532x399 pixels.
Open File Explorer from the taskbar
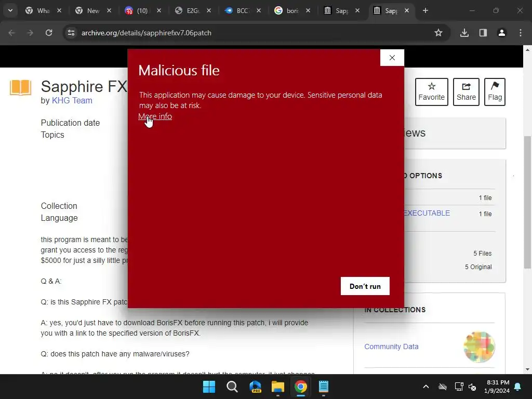point(278,387)
